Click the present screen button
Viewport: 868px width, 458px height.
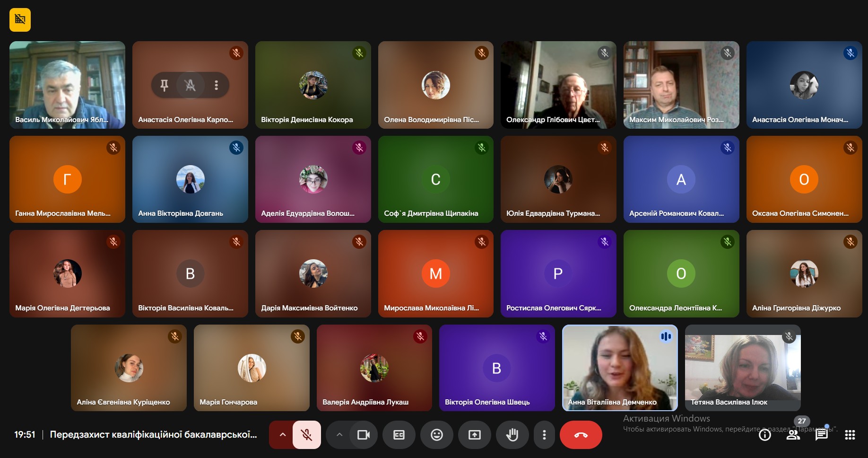coord(474,435)
